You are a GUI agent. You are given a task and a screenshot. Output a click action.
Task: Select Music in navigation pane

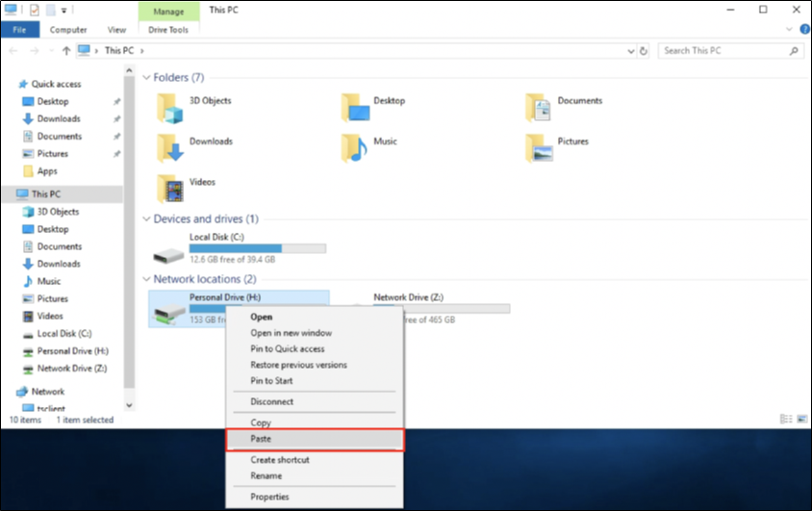pos(49,281)
